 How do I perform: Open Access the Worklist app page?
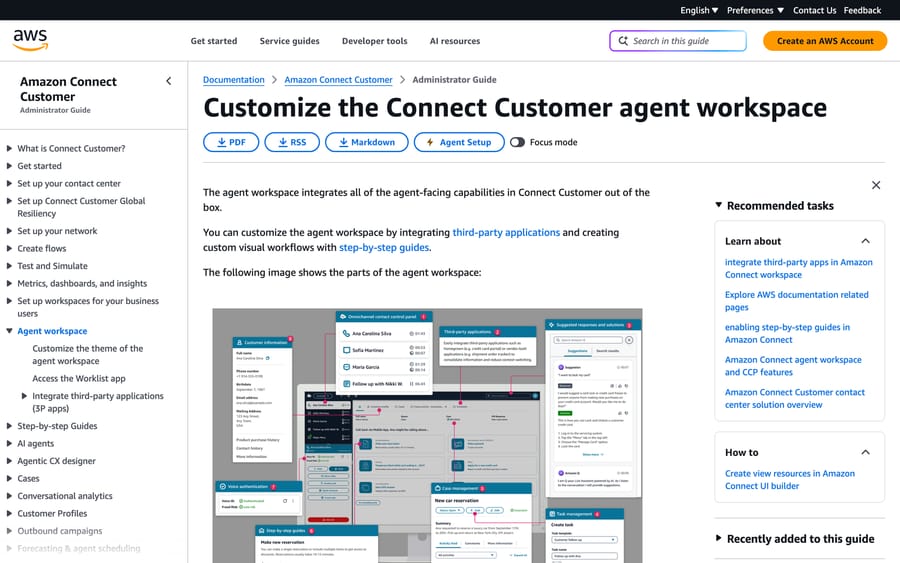tap(79, 379)
